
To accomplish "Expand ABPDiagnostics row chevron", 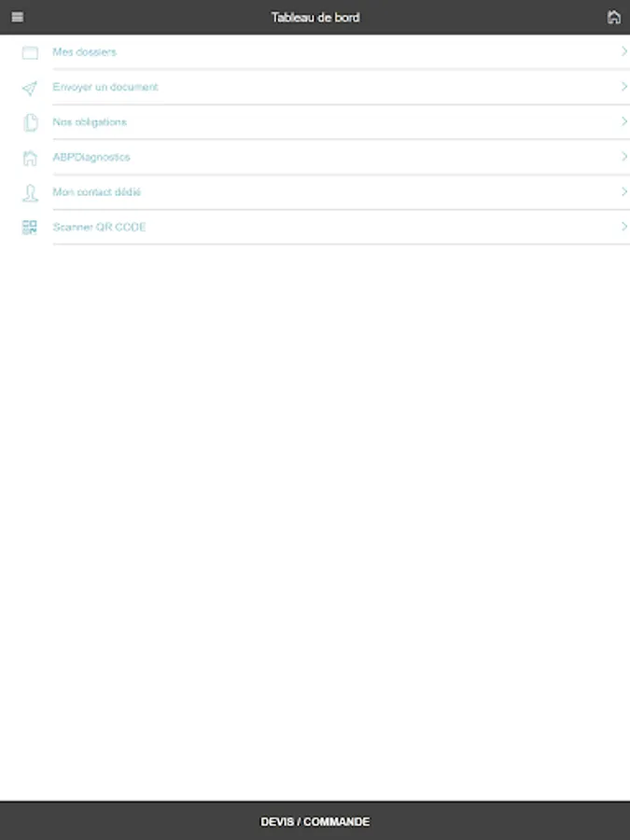I will [x=624, y=157].
